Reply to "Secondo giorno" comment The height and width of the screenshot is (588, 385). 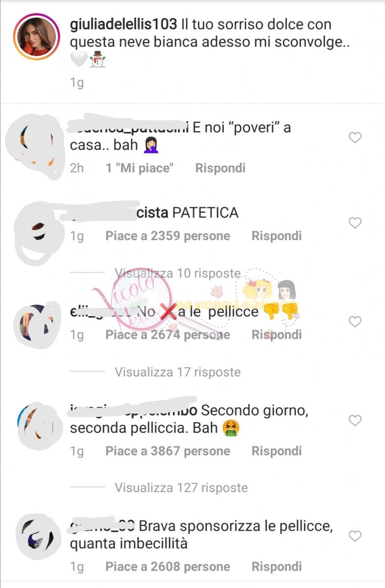pos(277,451)
